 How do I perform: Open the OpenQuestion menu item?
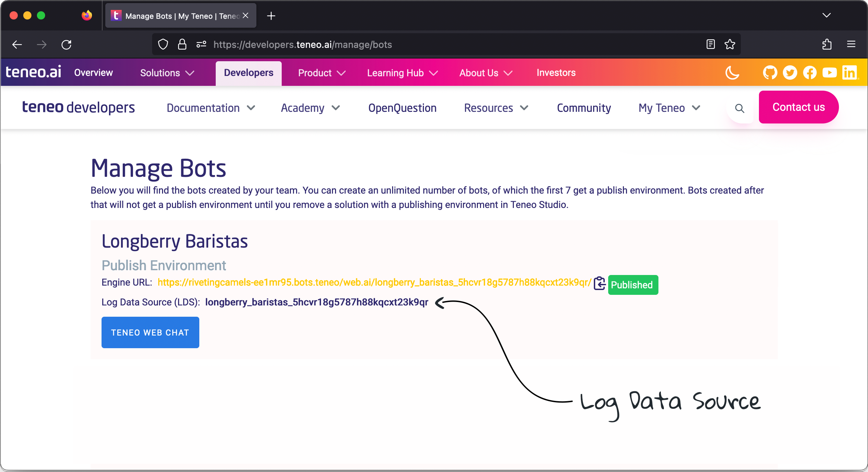[402, 108]
